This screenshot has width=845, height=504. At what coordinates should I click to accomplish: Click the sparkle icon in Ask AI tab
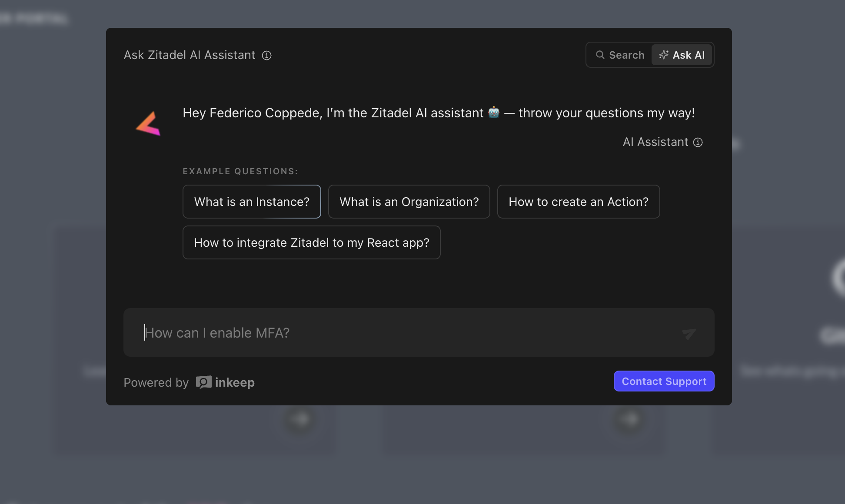pyautogui.click(x=663, y=55)
